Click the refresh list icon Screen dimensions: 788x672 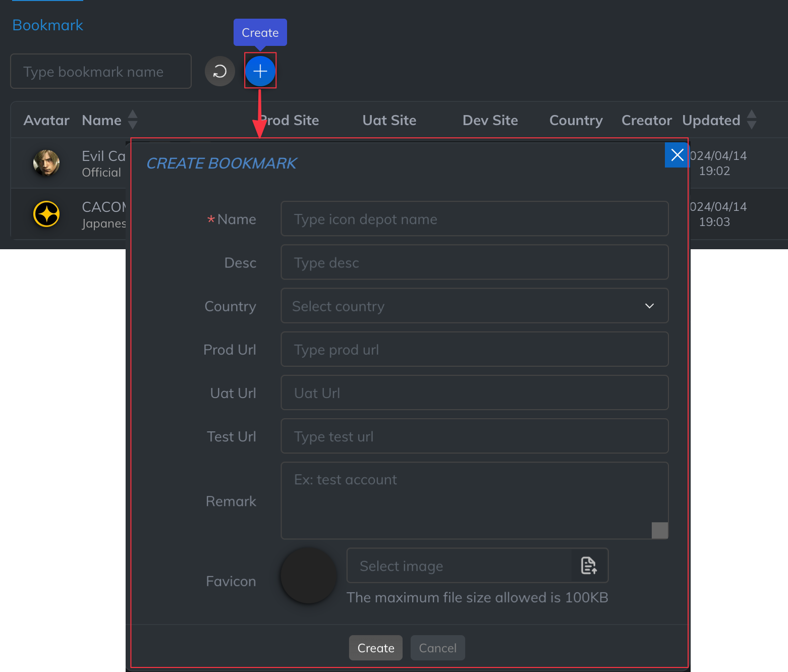click(219, 71)
